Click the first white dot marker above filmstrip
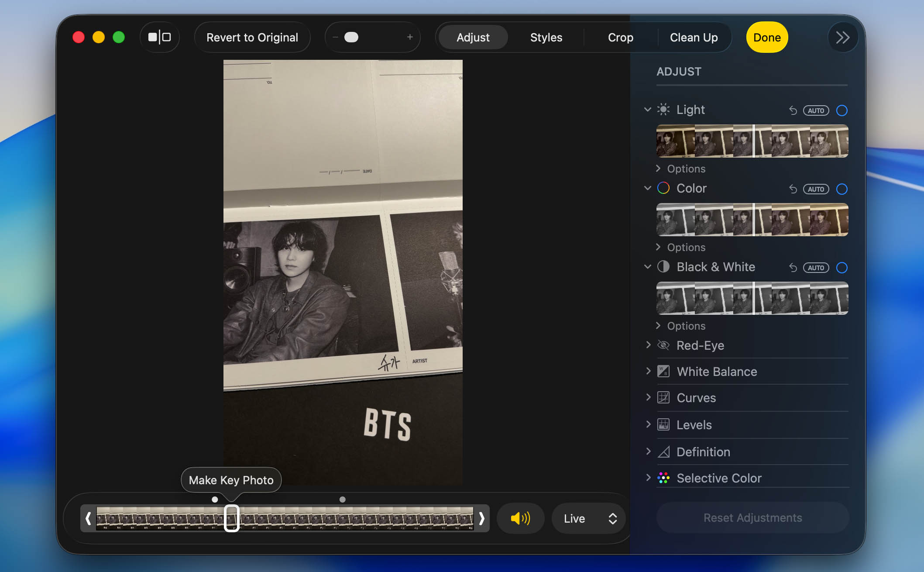 [215, 500]
